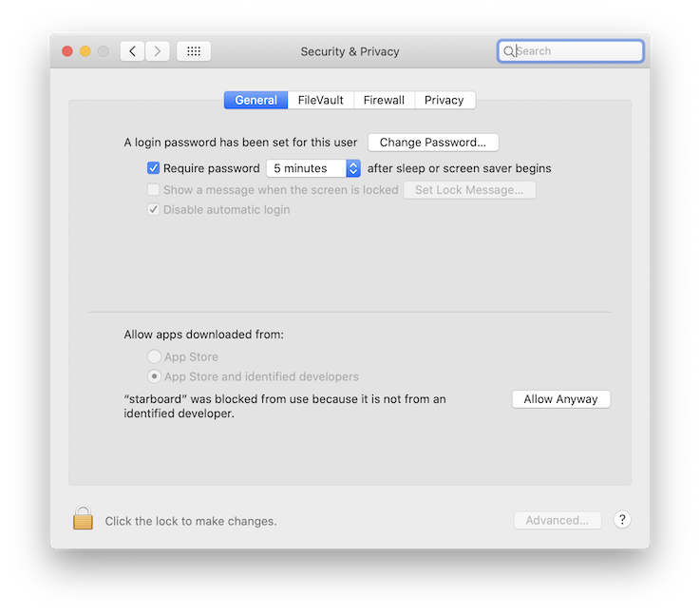Switch to the General tab
This screenshot has width=700, height=615.
(x=255, y=100)
